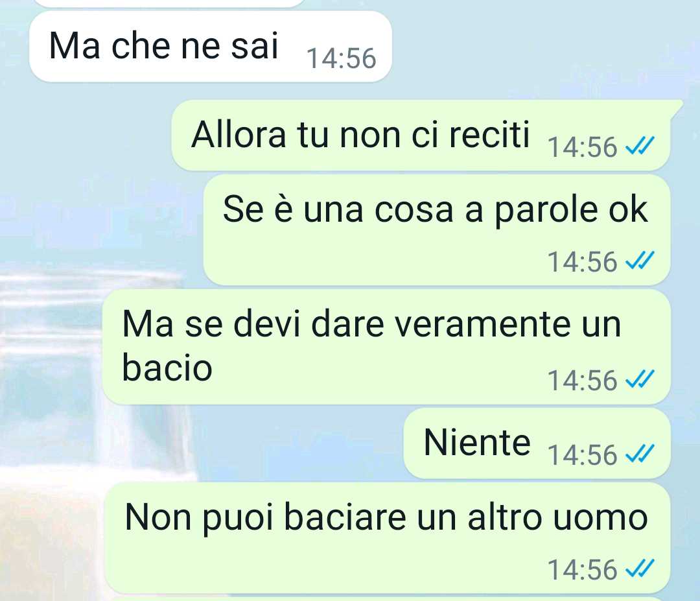Click the read ticks next to 'Niente'
This screenshot has width=700, height=601.
pyautogui.click(x=640, y=454)
